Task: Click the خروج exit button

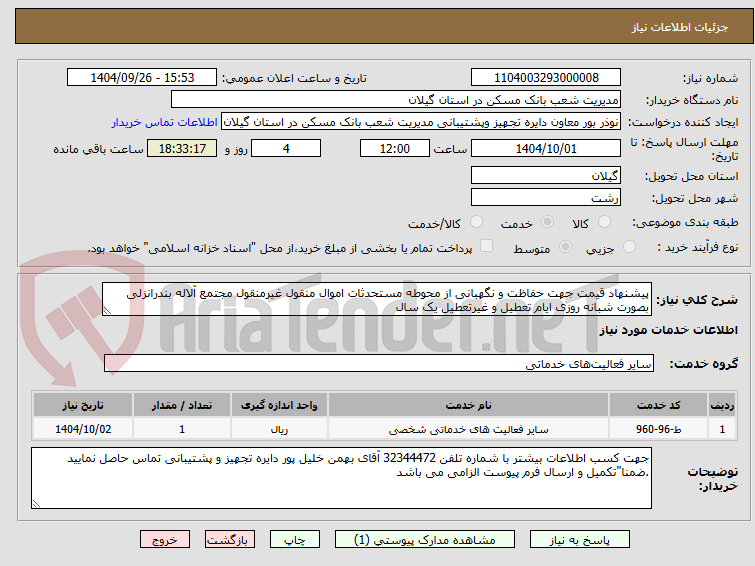Action: pyautogui.click(x=165, y=540)
